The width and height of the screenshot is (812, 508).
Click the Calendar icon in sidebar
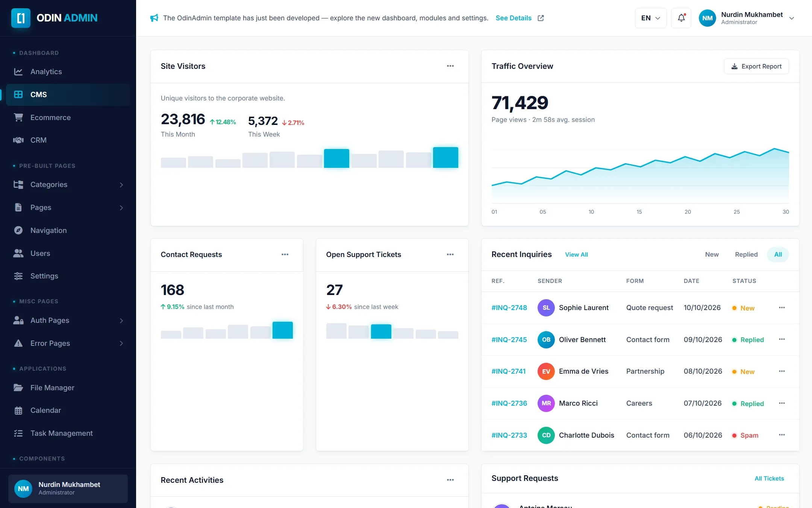[x=18, y=410]
